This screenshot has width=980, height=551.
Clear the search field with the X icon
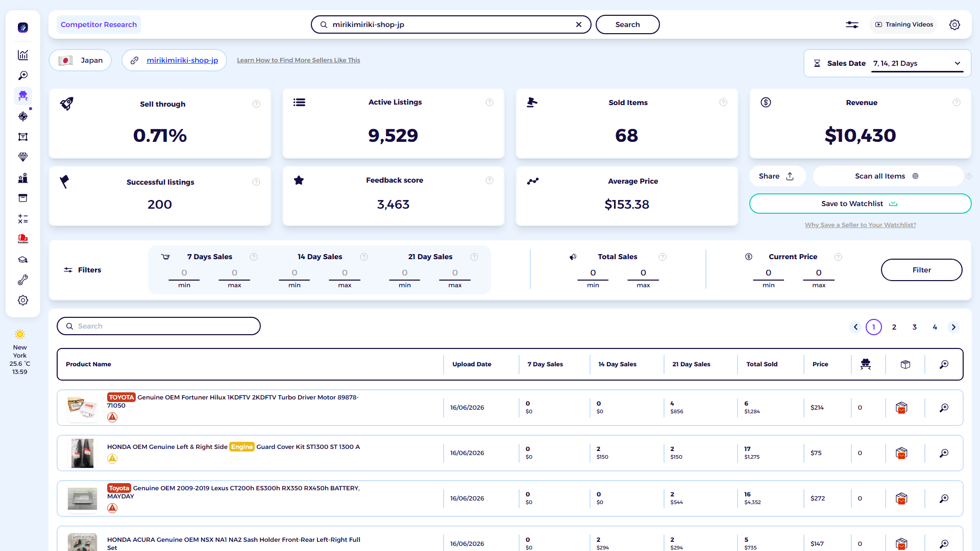[x=579, y=24]
